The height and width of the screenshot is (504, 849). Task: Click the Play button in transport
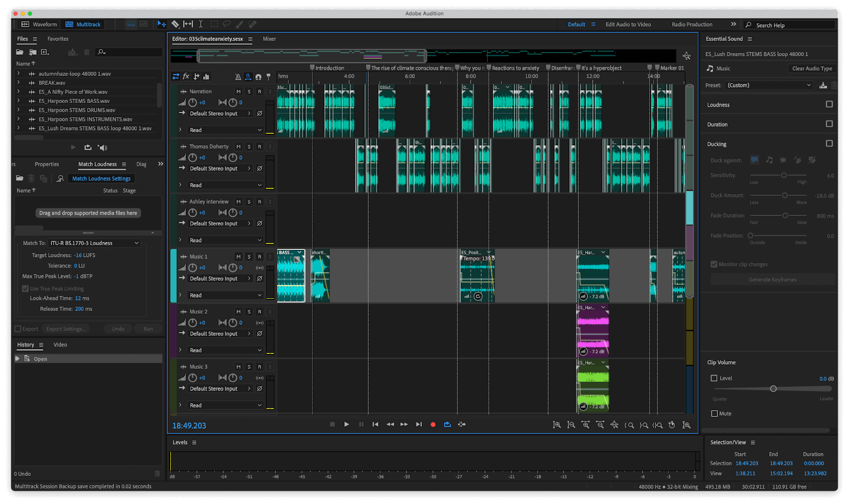click(346, 424)
